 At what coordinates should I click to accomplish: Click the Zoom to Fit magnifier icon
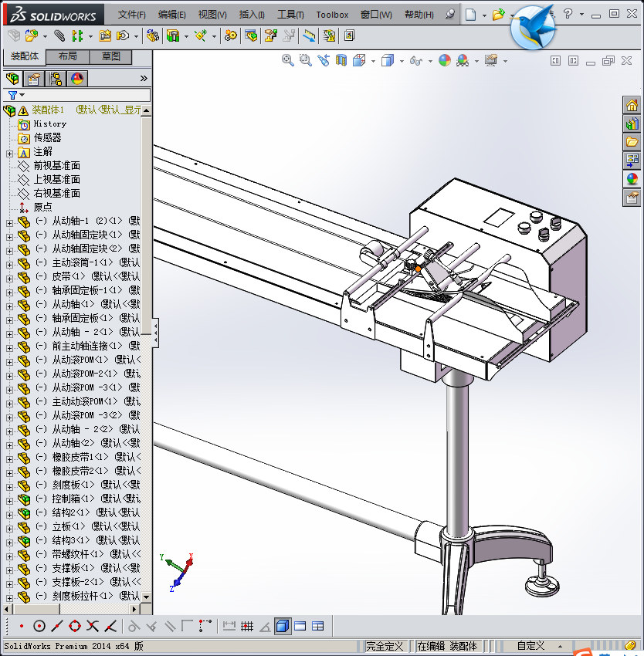click(x=288, y=61)
